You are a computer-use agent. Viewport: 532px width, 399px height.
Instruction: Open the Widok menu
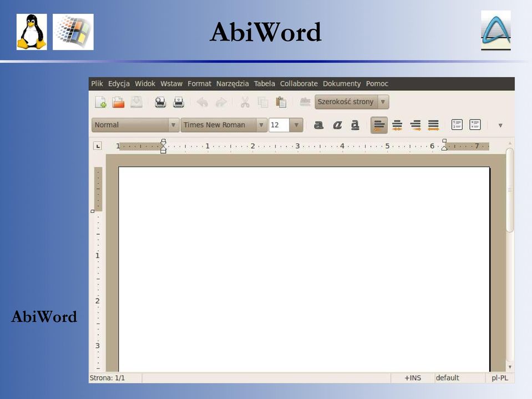[x=145, y=83]
